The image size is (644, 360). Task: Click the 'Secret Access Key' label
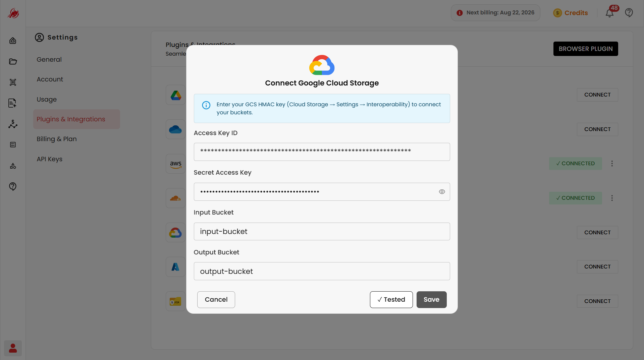pos(223,173)
